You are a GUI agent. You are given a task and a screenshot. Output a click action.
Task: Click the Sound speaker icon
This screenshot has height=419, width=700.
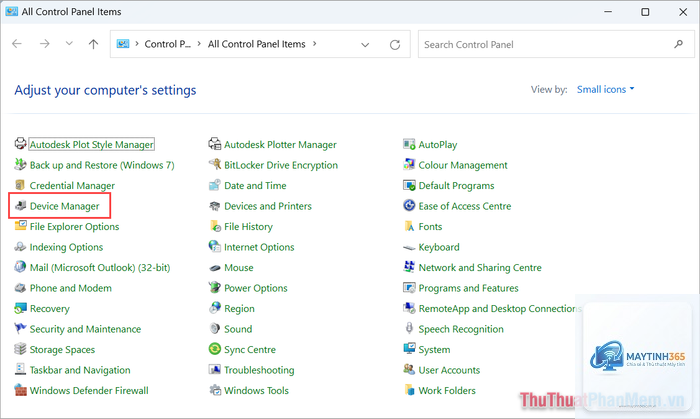(x=215, y=328)
